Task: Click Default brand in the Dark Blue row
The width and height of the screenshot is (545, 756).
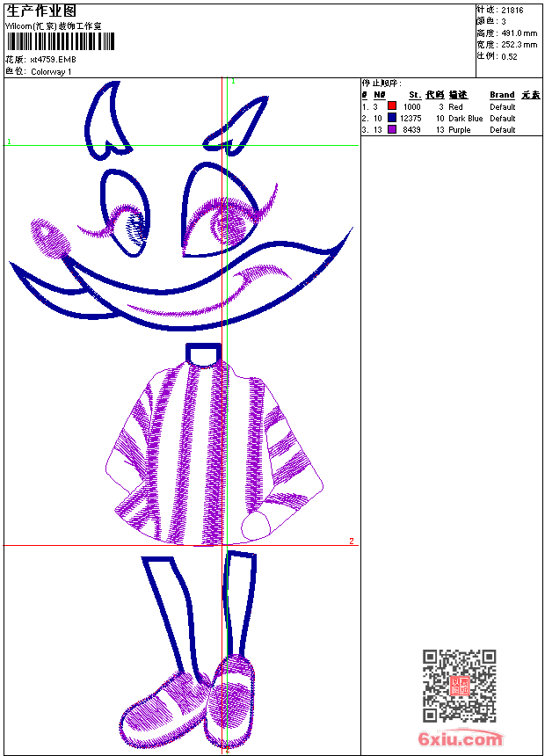Action: 503,119
